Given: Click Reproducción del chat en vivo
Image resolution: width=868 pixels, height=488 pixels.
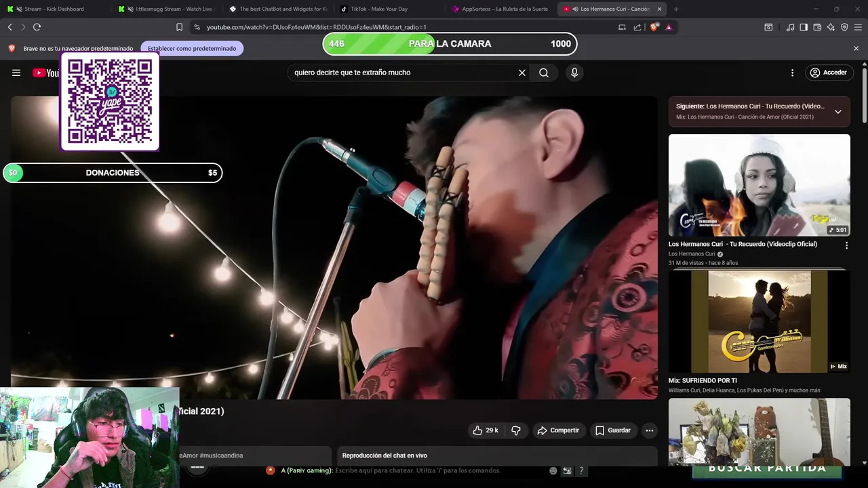Looking at the screenshot, I should pyautogui.click(x=384, y=455).
